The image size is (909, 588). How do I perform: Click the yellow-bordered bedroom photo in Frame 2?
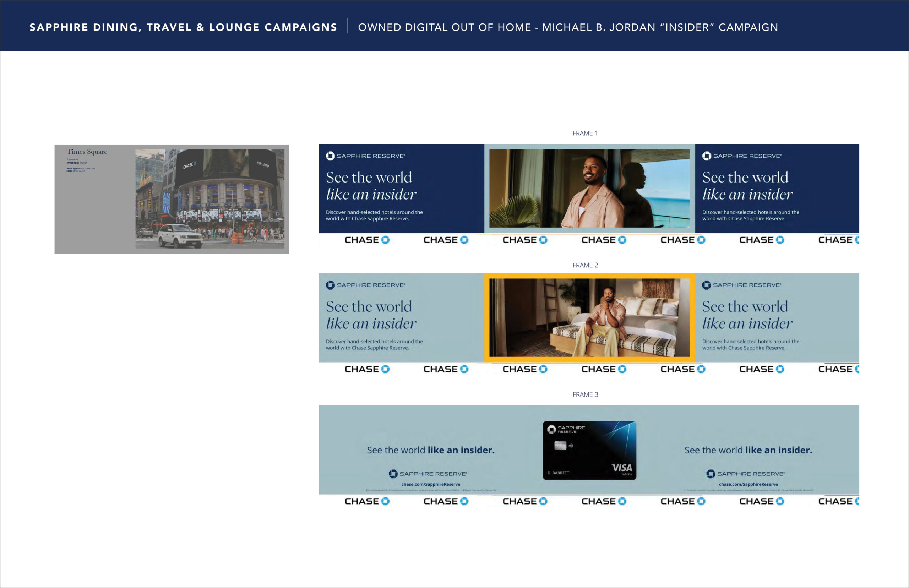(x=589, y=318)
